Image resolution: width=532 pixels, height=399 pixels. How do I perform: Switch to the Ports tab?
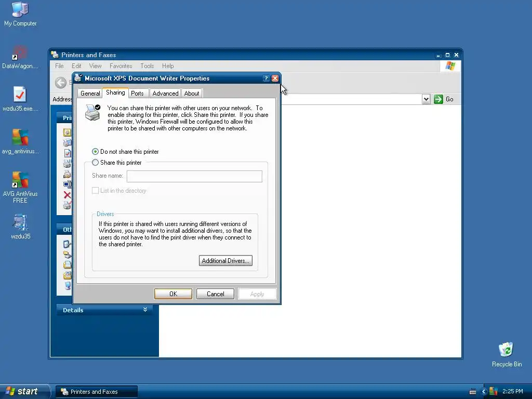(x=137, y=94)
